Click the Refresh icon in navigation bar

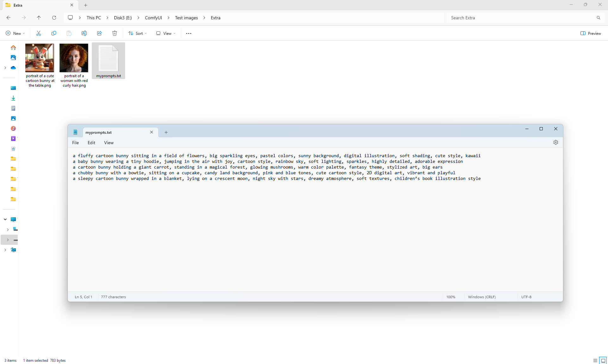(54, 18)
